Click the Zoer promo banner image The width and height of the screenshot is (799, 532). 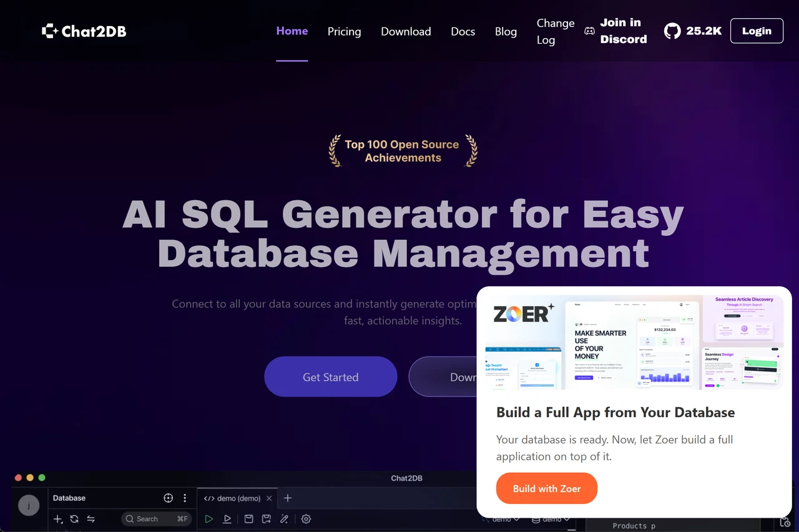click(x=634, y=342)
